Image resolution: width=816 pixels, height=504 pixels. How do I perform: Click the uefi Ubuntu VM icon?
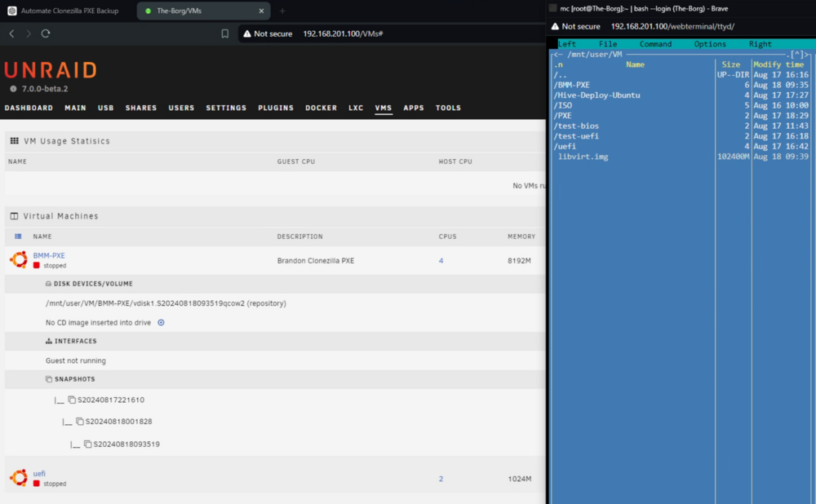pyautogui.click(x=19, y=477)
